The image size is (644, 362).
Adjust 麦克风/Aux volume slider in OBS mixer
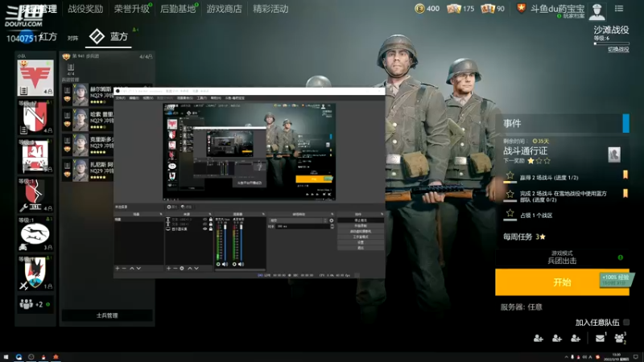click(x=225, y=241)
